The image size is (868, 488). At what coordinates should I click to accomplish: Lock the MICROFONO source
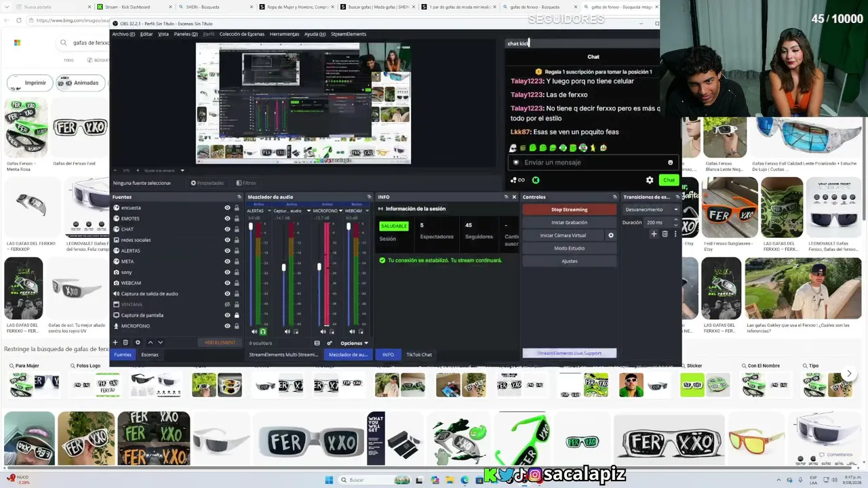(237, 326)
